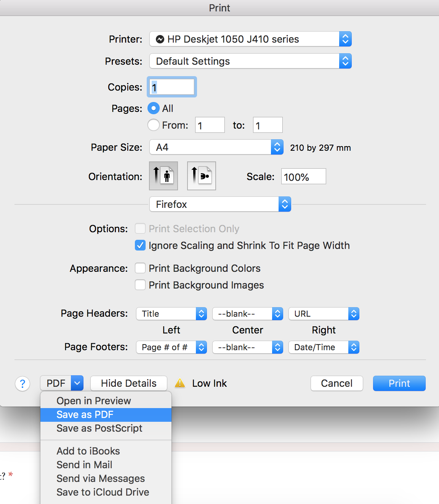The height and width of the screenshot is (504, 439).
Task: Click the Presets stepper arrows
Action: coord(345,61)
